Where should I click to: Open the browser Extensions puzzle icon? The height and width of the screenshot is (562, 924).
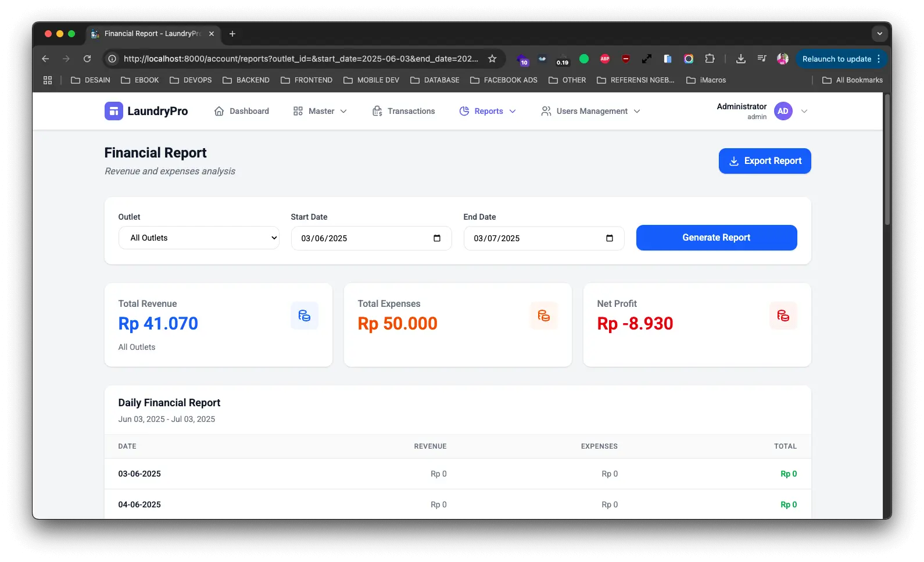[710, 59]
